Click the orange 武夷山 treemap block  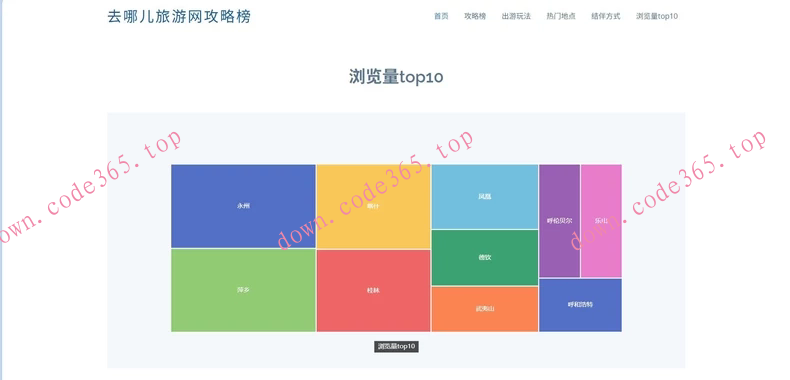pyautogui.click(x=485, y=309)
